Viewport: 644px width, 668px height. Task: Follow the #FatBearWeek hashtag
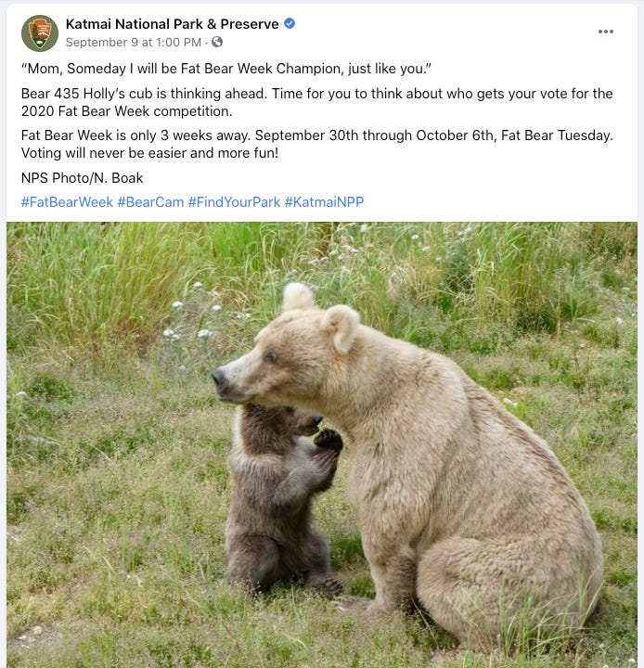tap(67, 202)
